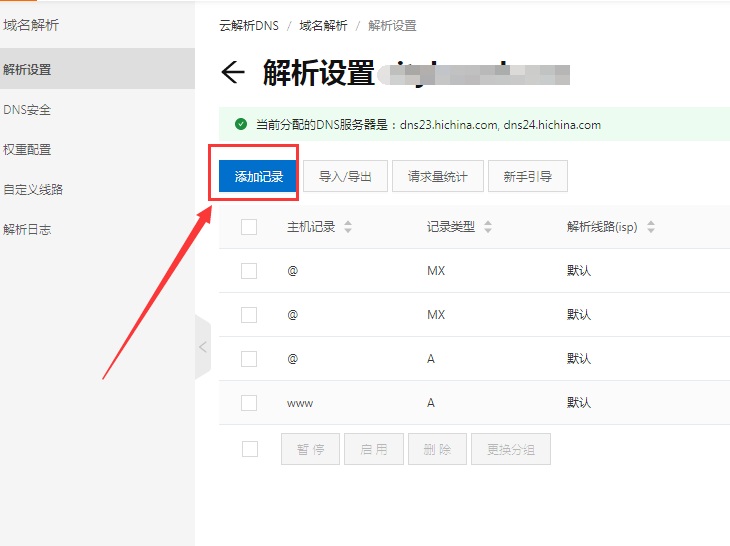Tick the @ A record row checkbox
The image size is (730, 546).
point(249,359)
